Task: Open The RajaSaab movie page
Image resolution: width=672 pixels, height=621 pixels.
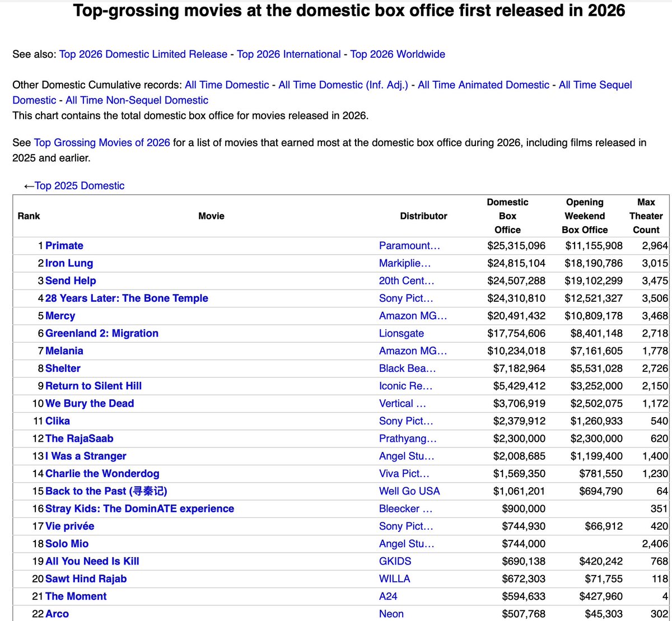Action: tap(80, 439)
